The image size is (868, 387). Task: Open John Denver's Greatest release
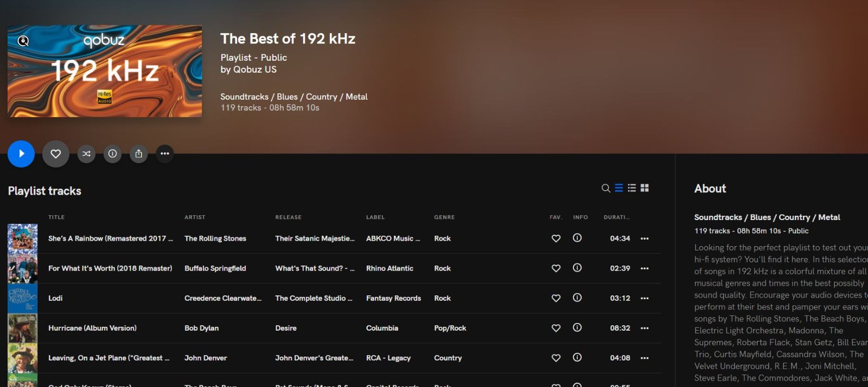coord(314,358)
